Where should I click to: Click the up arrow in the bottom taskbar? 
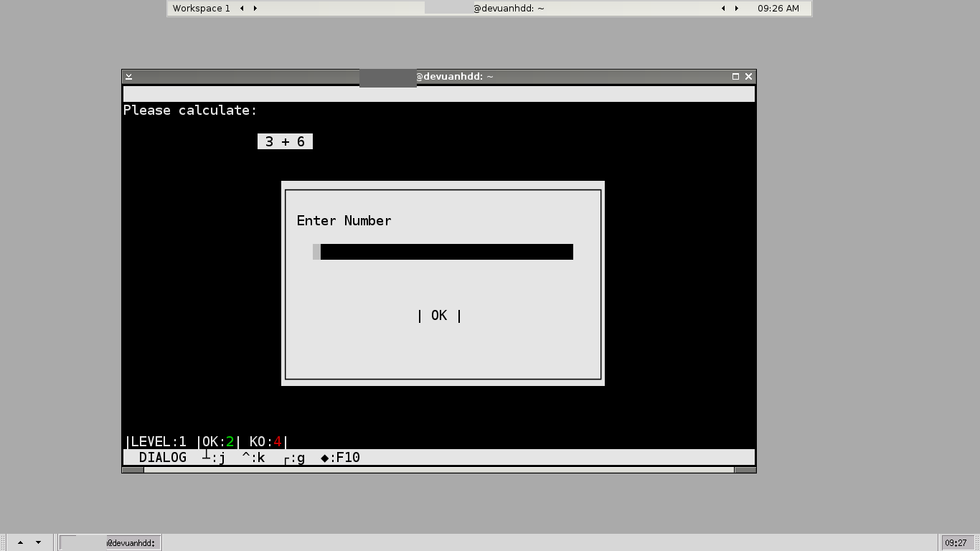(20, 542)
